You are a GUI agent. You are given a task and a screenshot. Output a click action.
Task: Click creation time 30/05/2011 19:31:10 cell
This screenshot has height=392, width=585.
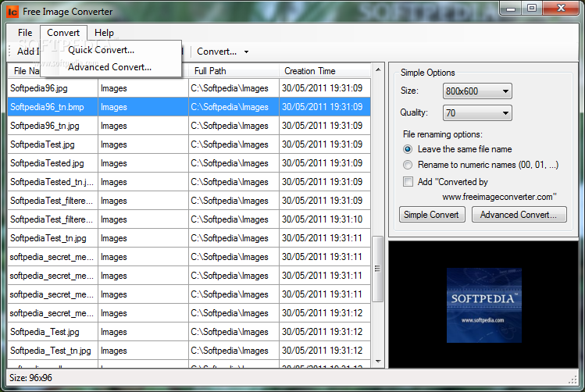pyautogui.click(x=325, y=219)
